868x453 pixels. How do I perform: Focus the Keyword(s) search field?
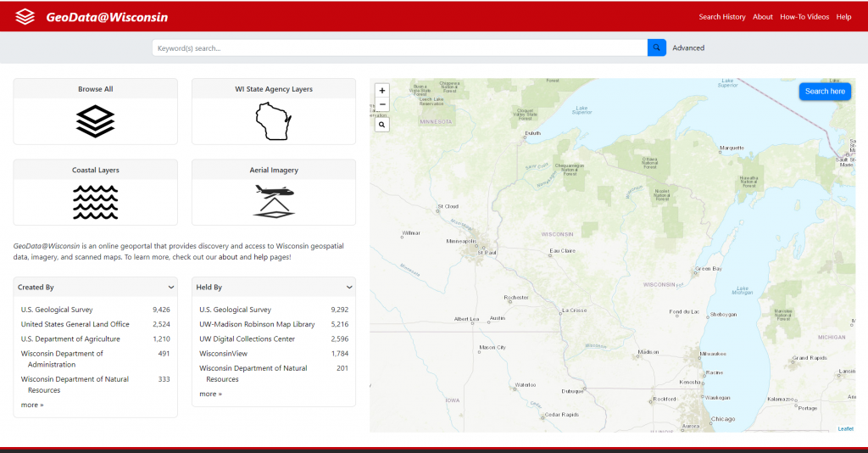tap(400, 48)
